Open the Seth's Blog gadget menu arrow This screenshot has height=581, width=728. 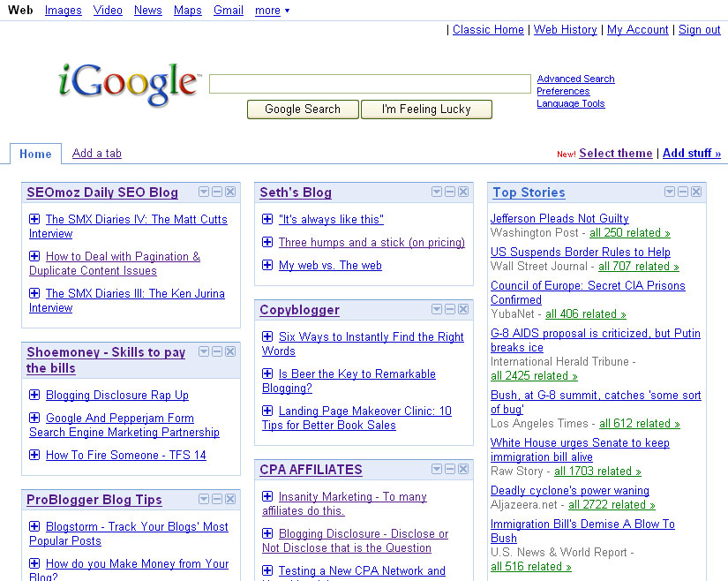click(437, 192)
